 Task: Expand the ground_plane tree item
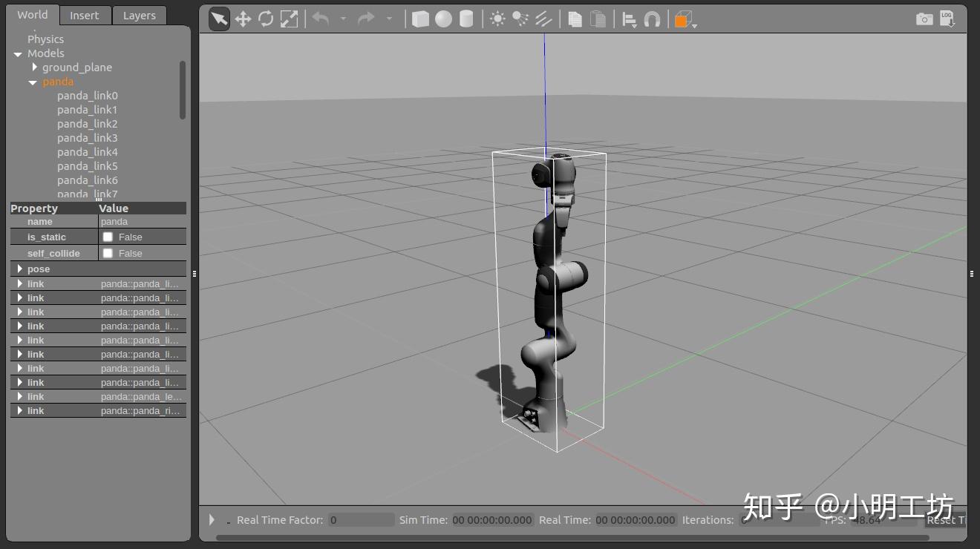[x=34, y=67]
